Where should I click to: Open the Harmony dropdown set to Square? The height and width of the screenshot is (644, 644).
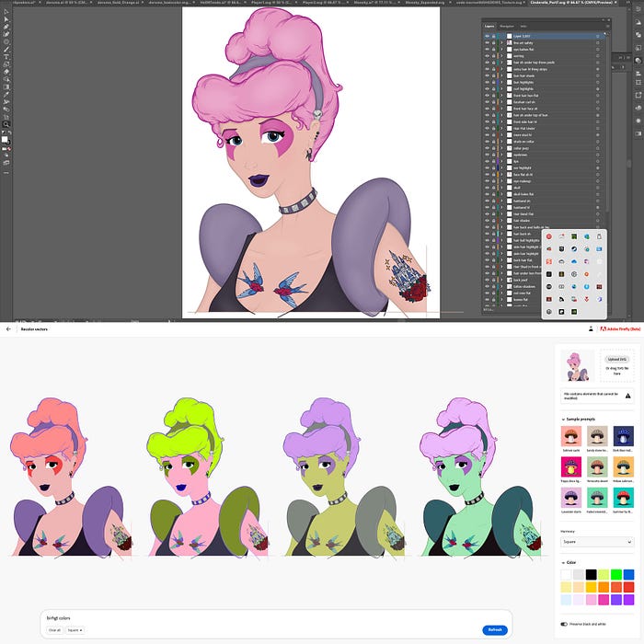[597, 542]
